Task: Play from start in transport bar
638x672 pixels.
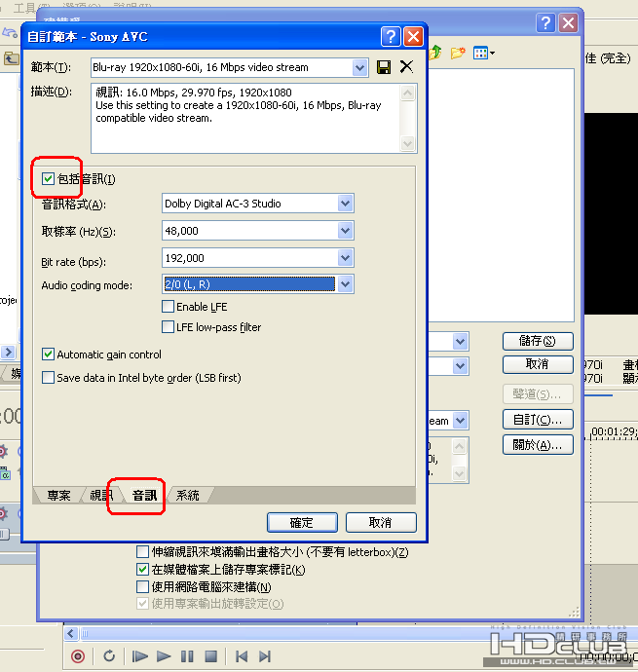Action: 139,656
